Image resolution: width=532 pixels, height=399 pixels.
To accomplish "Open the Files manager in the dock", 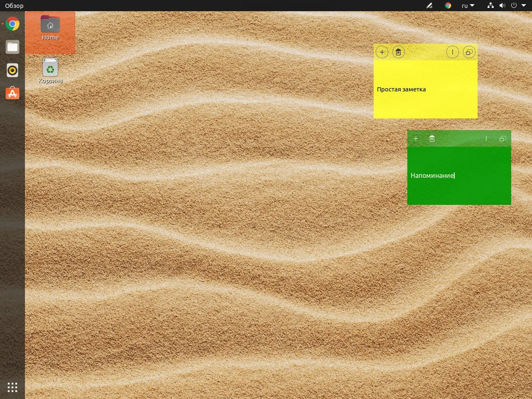I will 12,47.
